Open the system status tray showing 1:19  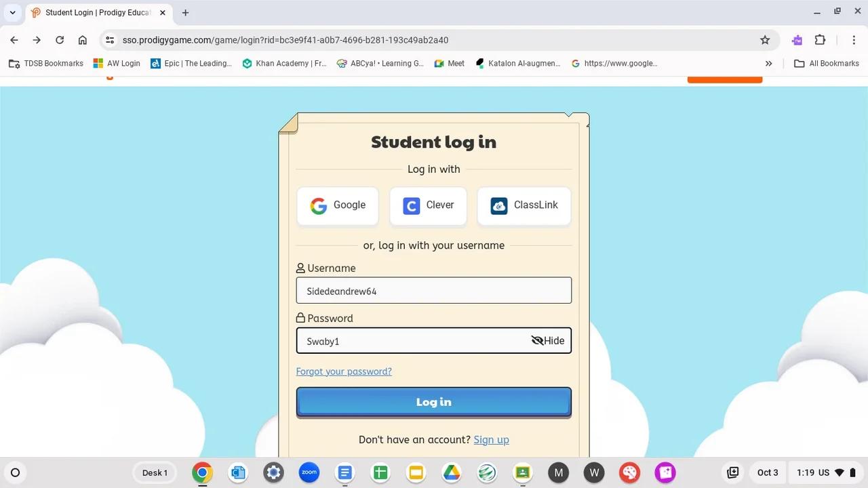point(827,472)
